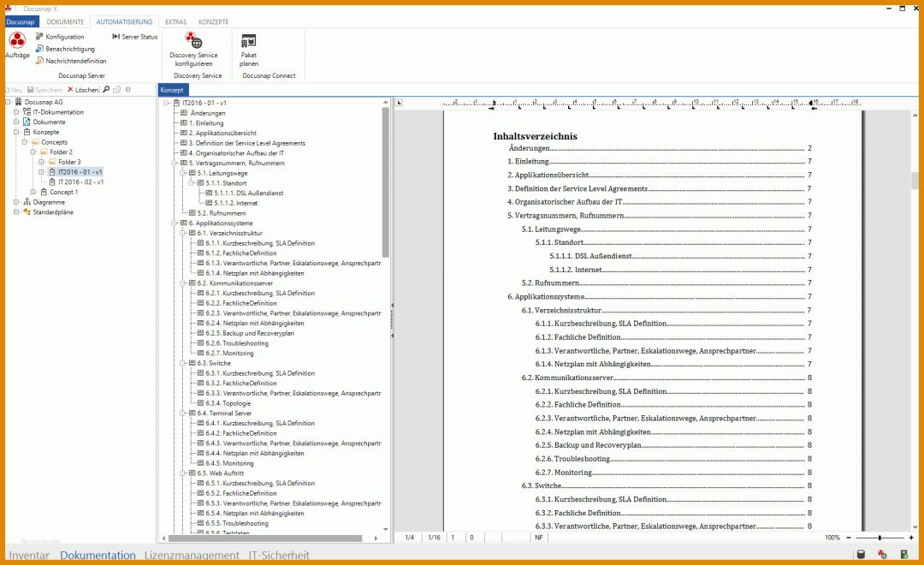Select 6.3.4. Topologie node
Screen dimensions: 924x565
pos(228,403)
